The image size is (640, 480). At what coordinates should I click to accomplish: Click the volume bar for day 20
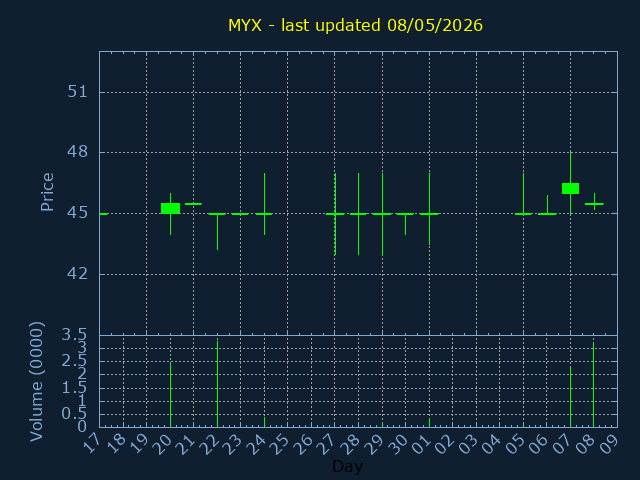pyautogui.click(x=171, y=395)
